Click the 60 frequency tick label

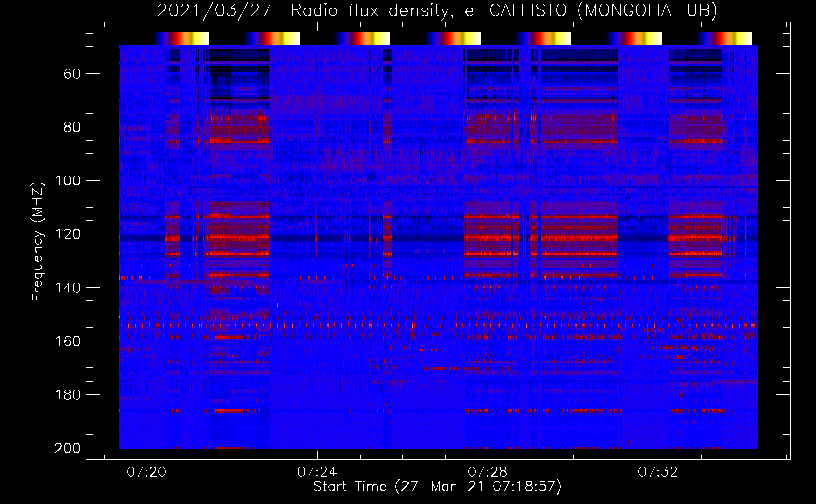click(x=72, y=74)
